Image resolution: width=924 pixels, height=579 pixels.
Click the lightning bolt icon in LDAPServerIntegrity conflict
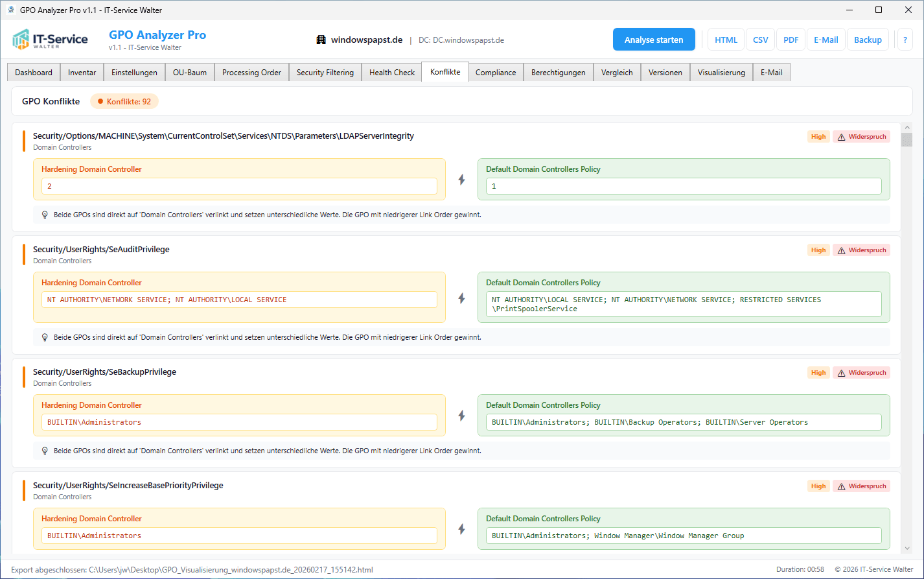[x=461, y=180]
